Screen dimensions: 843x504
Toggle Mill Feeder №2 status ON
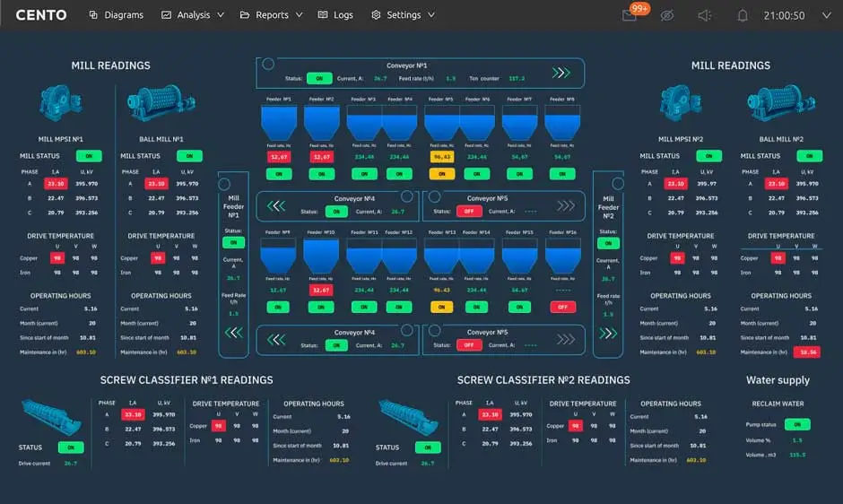click(x=608, y=243)
